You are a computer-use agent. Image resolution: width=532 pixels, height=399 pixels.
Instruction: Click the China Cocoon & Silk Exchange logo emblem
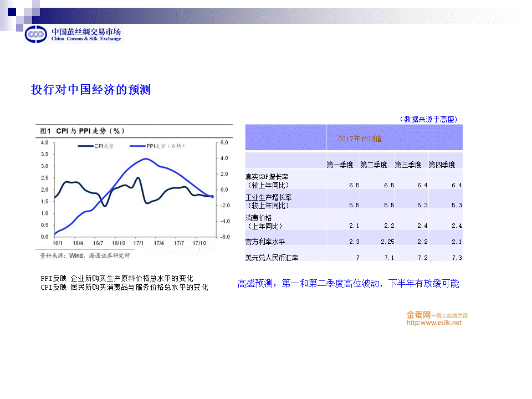pos(37,34)
